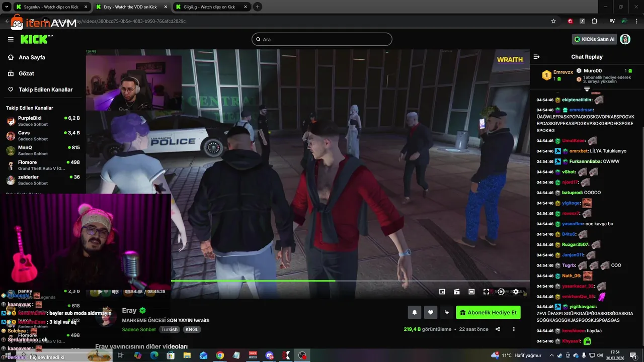
Task: Open Windows Task View
Action: pyautogui.click(x=121, y=355)
